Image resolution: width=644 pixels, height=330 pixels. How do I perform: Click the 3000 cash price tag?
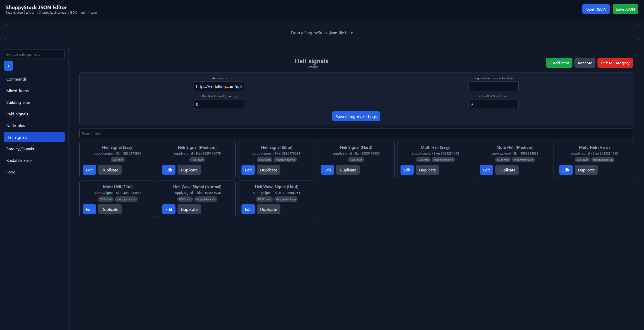582,160
